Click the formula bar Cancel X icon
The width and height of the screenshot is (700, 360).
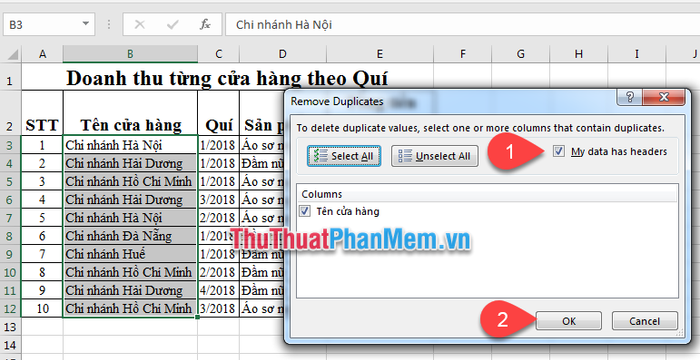(140, 25)
